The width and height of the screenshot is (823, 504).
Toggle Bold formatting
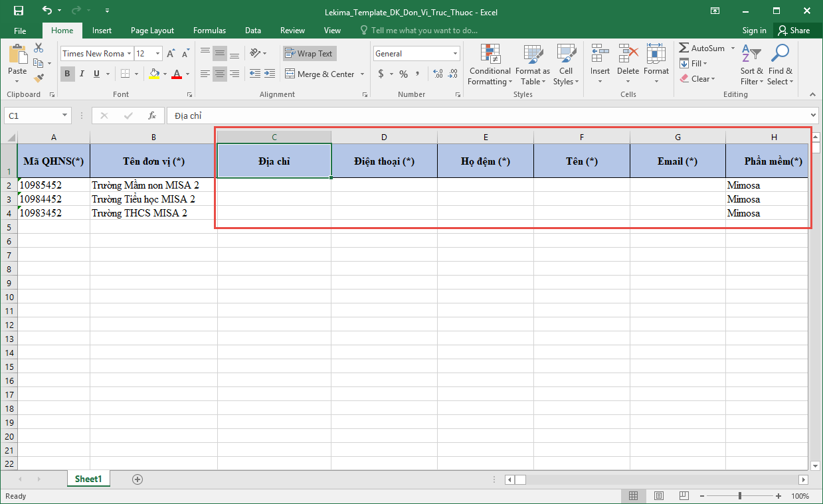[x=67, y=74]
